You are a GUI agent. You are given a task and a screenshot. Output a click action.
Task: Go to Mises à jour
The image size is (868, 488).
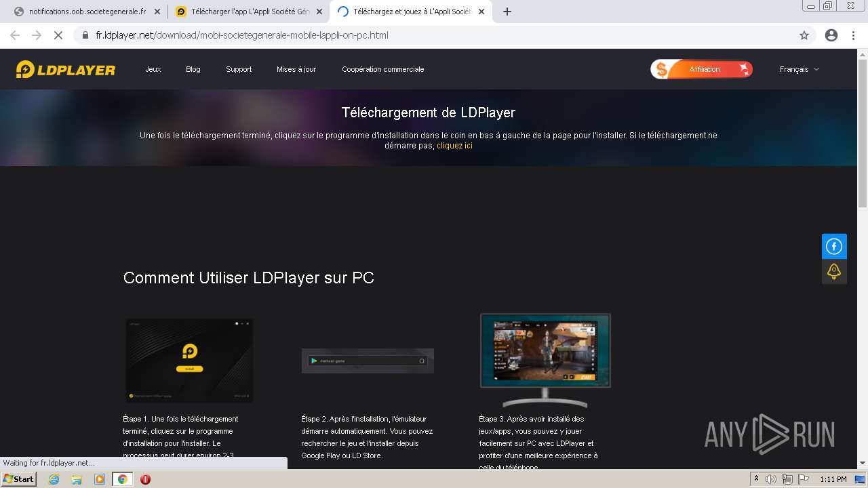(x=296, y=69)
